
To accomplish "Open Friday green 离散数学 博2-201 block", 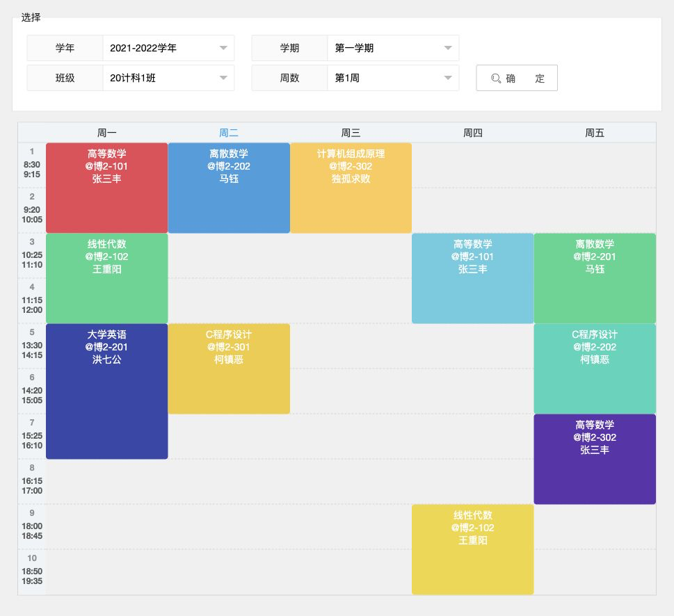I will (x=595, y=278).
